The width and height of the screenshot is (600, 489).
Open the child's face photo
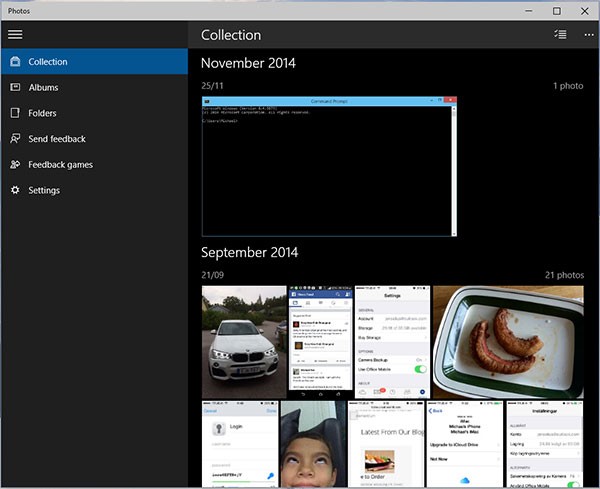[313, 444]
